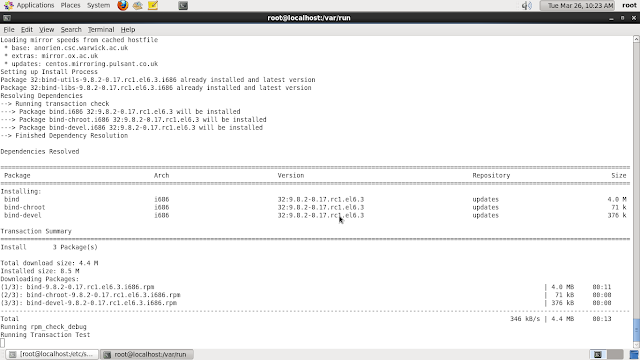The width and height of the screenshot is (640, 360).
Task: Switch to root@localhost:/etc/s... taskbar window
Action: [52, 354]
